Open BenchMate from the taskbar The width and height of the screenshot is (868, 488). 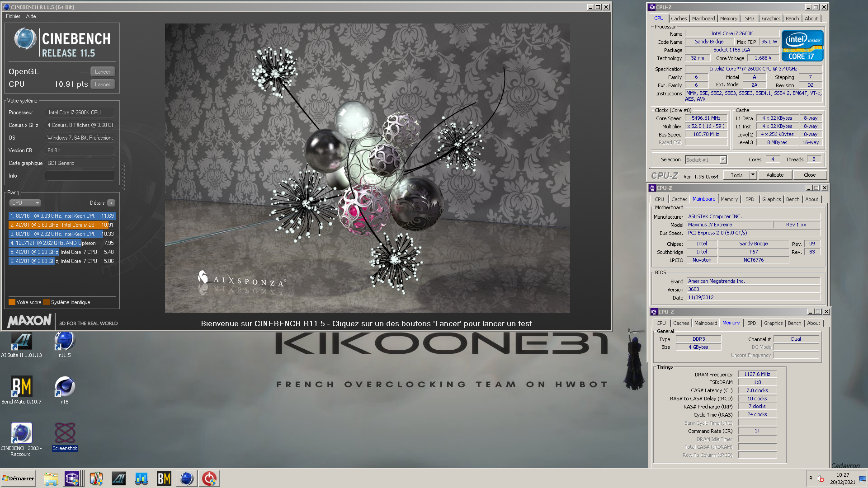(x=164, y=479)
